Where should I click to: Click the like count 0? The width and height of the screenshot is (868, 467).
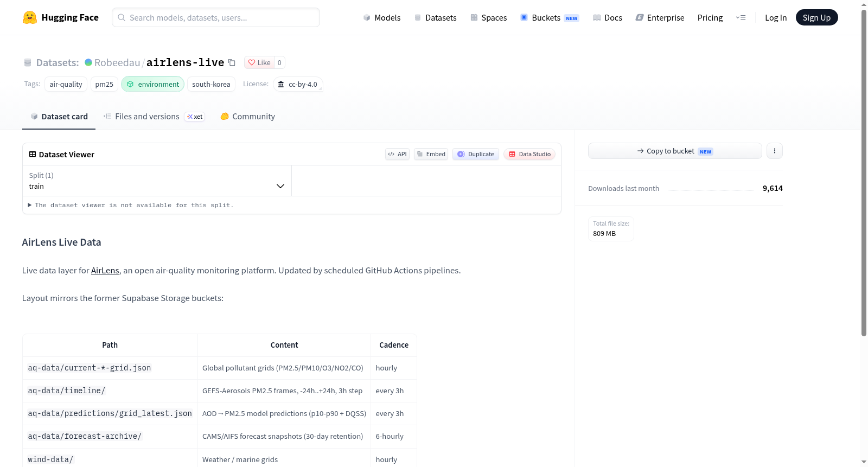point(279,62)
